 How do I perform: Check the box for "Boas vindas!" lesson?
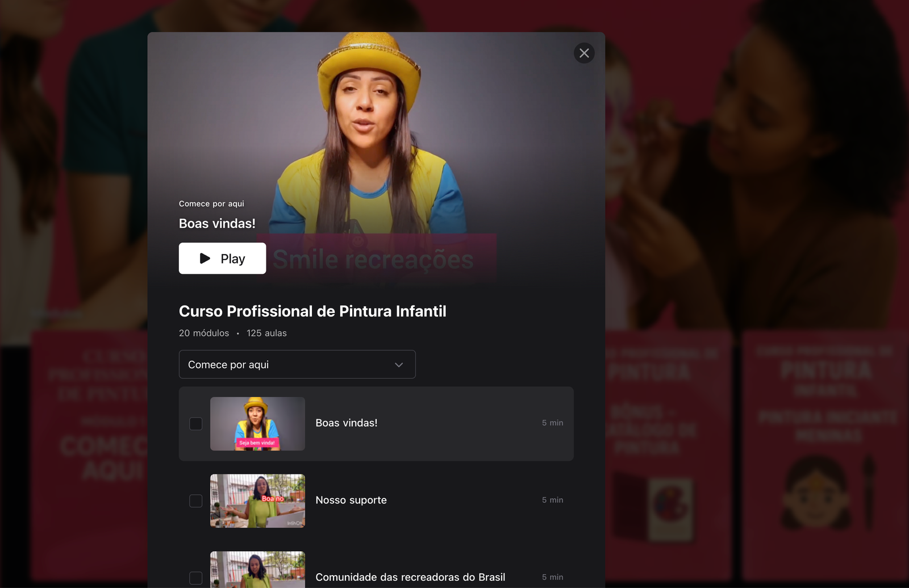(x=195, y=424)
